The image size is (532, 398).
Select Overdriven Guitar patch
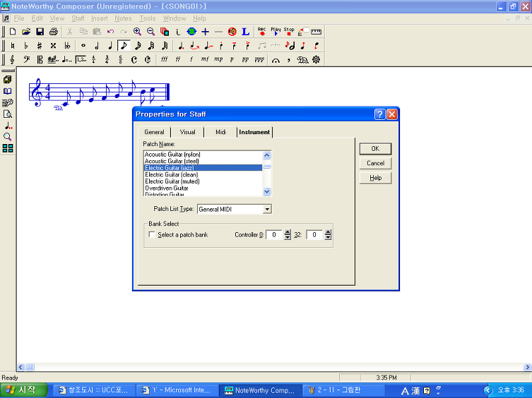tap(203, 188)
